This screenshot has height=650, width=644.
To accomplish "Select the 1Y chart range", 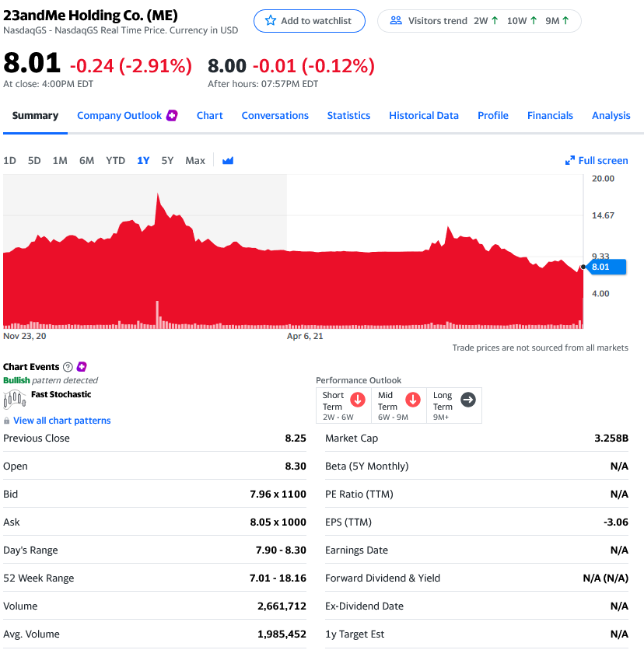I will click(143, 160).
